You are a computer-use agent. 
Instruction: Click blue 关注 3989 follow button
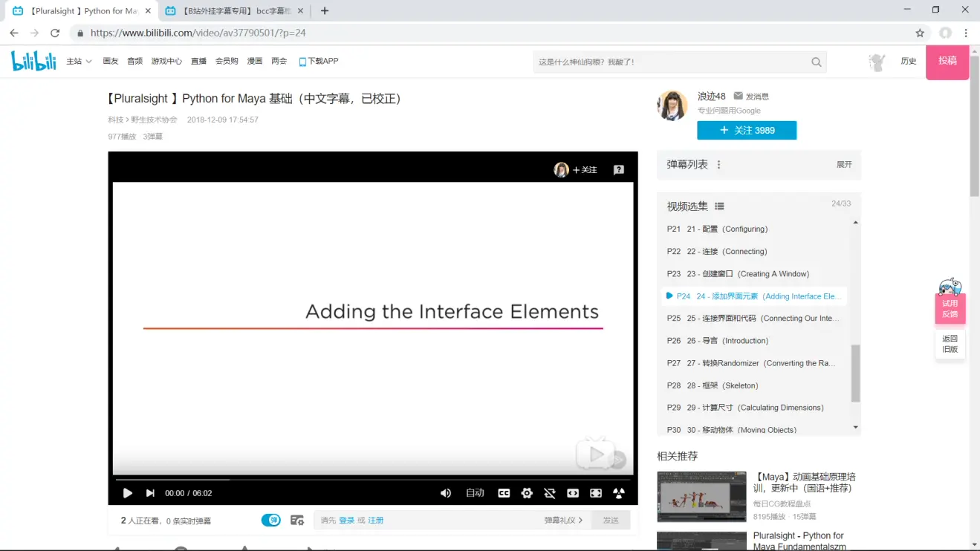coord(747,130)
